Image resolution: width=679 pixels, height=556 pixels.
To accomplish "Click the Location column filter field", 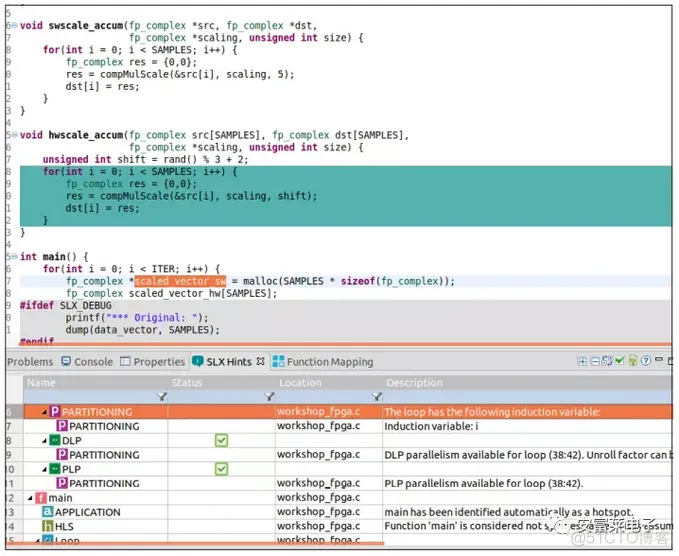I will pos(329,397).
